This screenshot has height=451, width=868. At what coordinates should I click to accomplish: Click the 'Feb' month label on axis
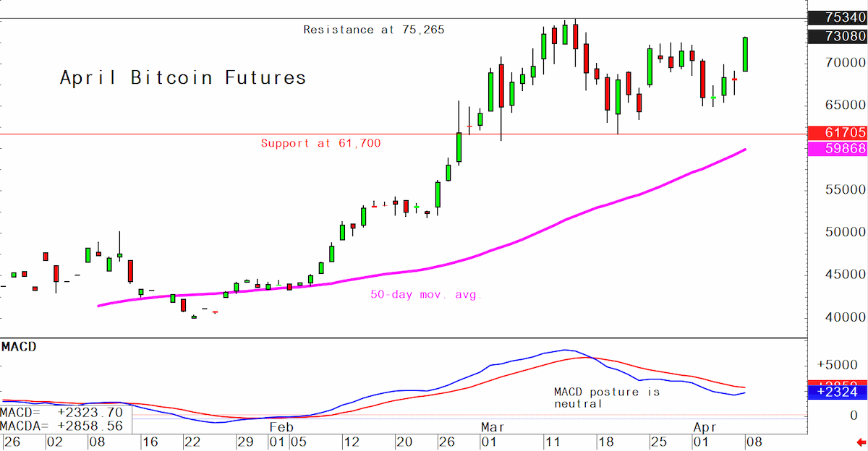tap(281, 427)
